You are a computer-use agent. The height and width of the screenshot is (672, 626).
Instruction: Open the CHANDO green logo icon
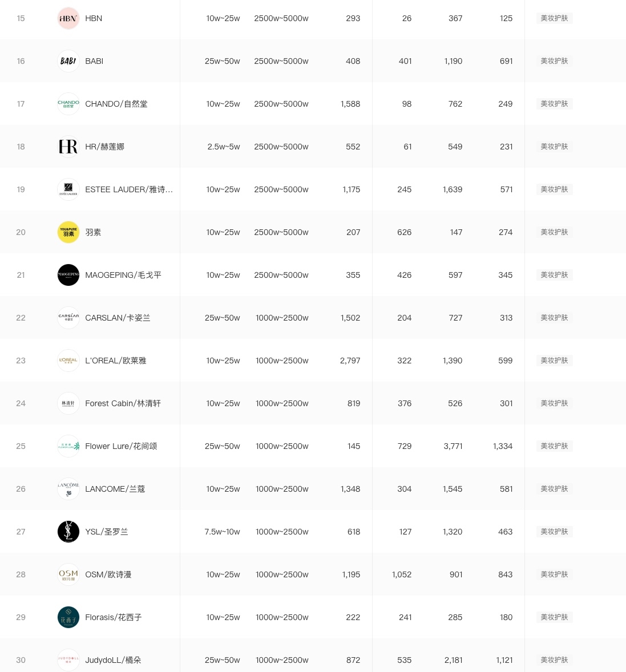(x=68, y=104)
